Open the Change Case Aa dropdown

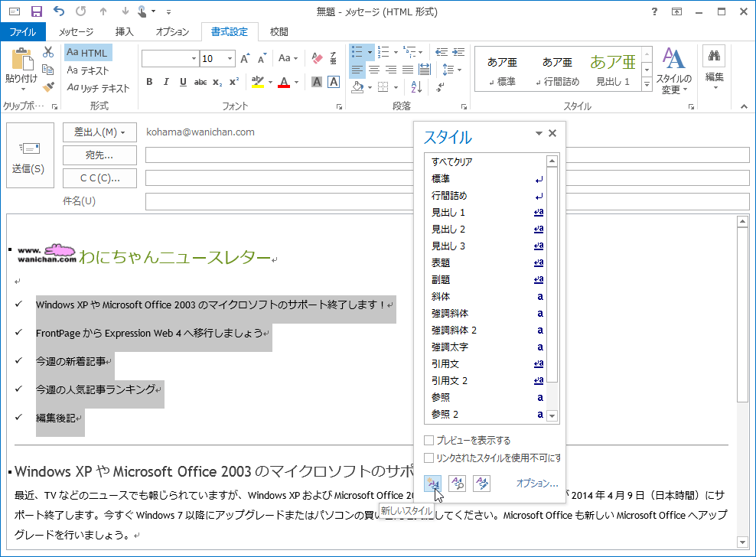[x=288, y=58]
